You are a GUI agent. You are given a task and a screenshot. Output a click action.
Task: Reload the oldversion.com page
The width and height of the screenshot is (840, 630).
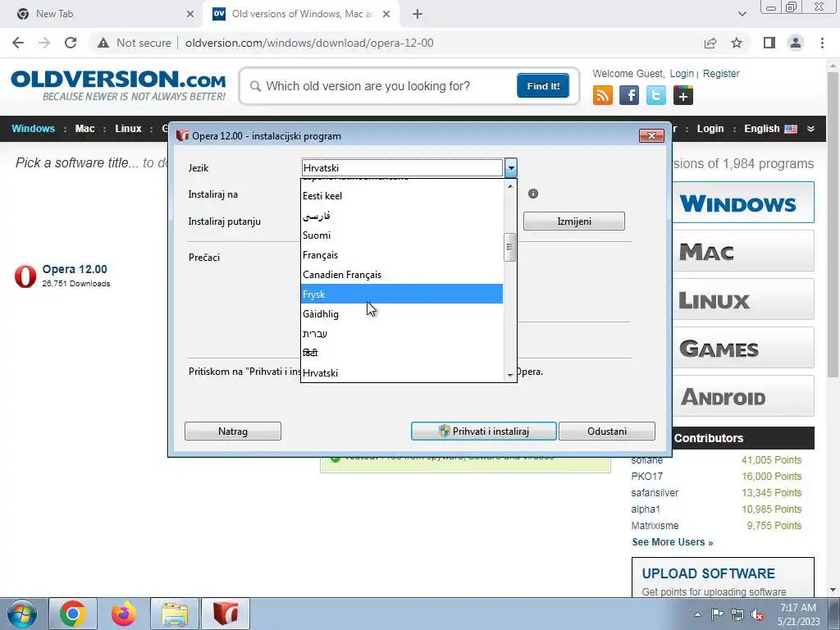pyautogui.click(x=71, y=43)
